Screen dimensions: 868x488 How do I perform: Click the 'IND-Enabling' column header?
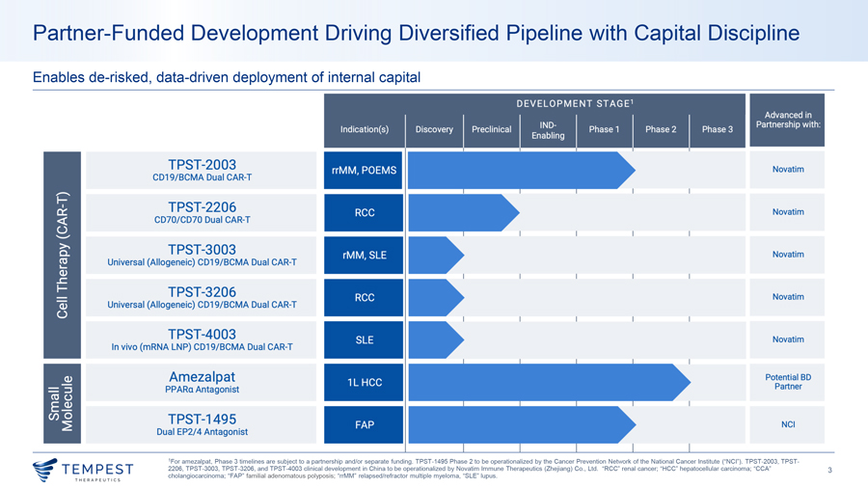(548, 130)
